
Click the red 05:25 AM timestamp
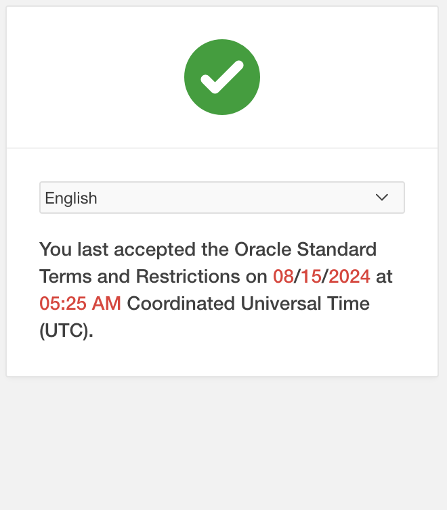click(80, 304)
